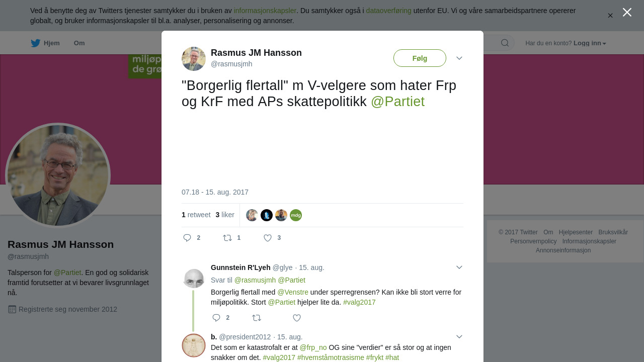Expand options for Gunnstein R'Lyeh's reply
Viewport: 644px width, 362px height.
click(459, 267)
